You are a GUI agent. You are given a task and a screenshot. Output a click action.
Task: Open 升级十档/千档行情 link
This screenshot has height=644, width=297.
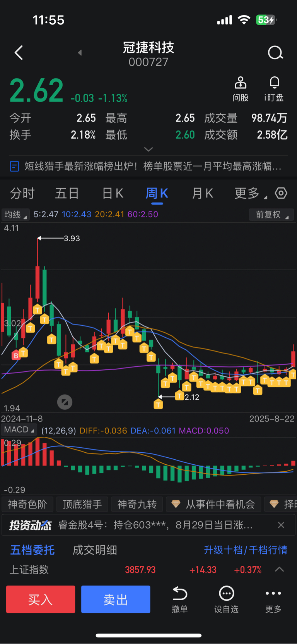246,550
